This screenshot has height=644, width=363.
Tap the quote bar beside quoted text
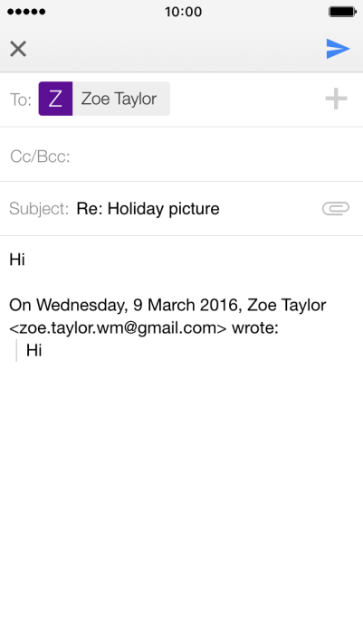tap(16, 350)
